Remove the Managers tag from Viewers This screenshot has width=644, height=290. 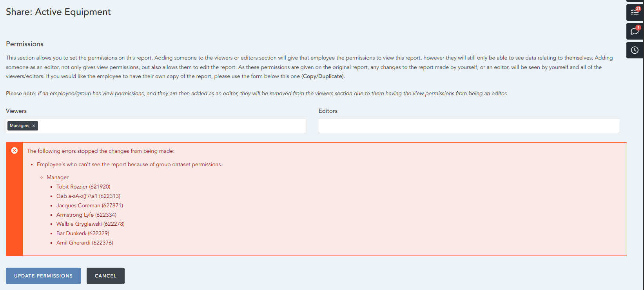[34, 126]
